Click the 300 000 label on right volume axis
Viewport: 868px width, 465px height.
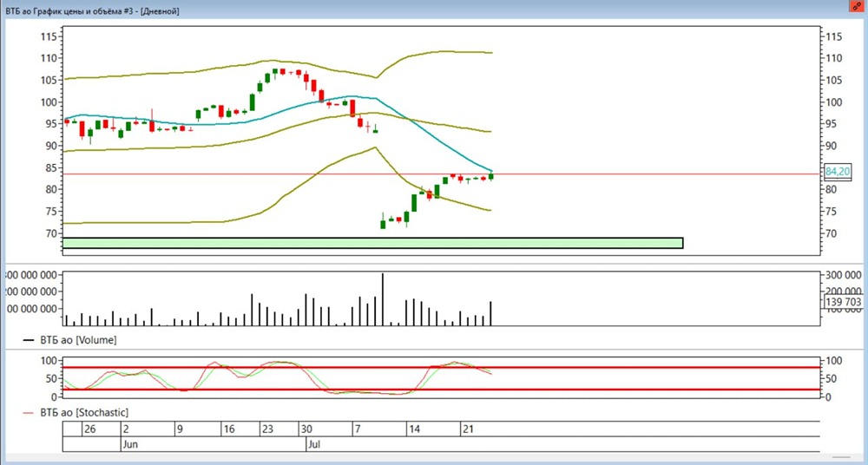click(x=844, y=275)
